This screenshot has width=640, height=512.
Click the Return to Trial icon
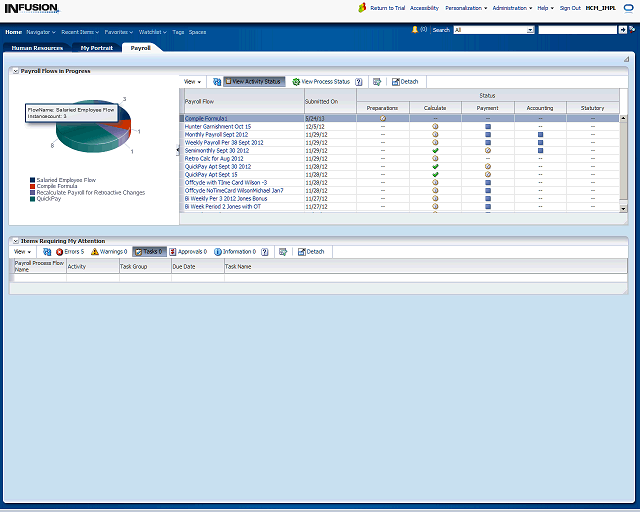click(363, 7)
